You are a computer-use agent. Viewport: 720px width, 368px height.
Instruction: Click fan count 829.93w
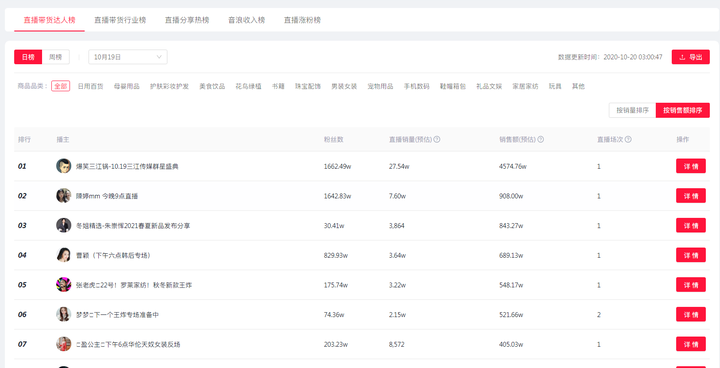click(x=336, y=255)
